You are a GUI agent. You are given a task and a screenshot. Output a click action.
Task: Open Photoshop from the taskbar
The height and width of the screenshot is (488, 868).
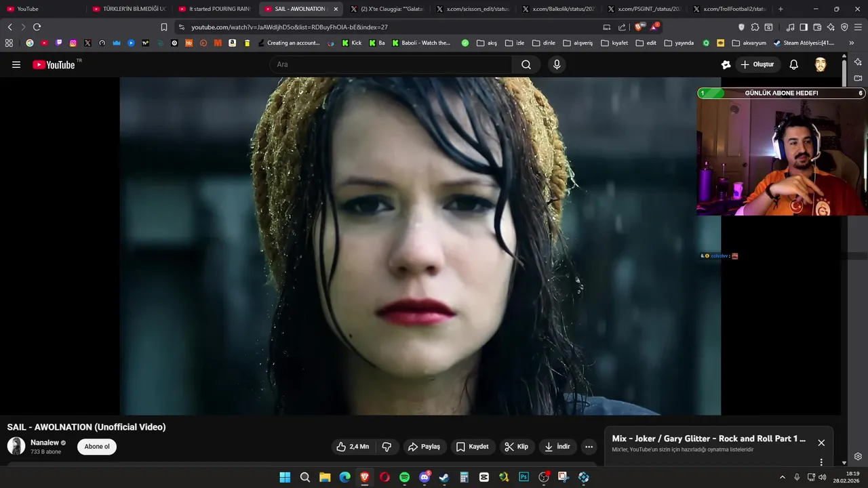tap(524, 477)
